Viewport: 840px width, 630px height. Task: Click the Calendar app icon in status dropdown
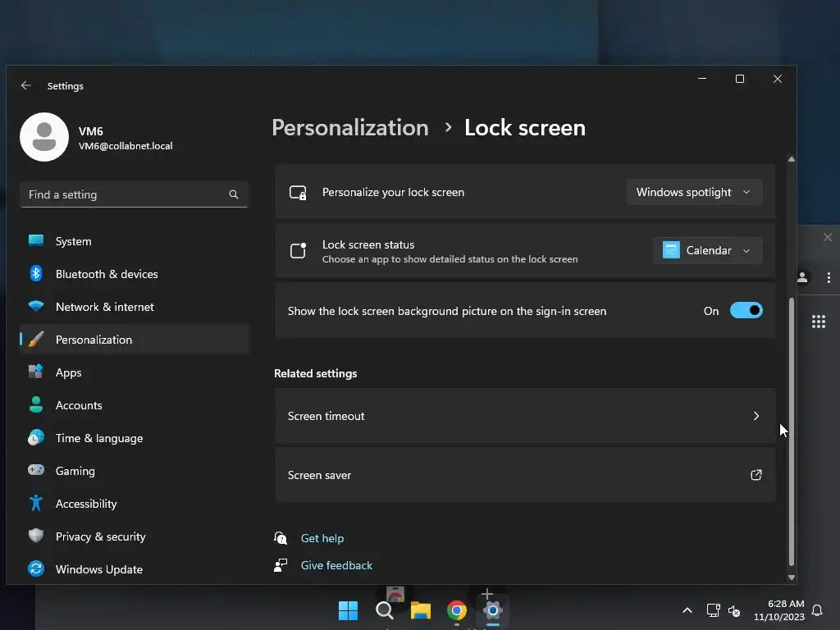671,250
